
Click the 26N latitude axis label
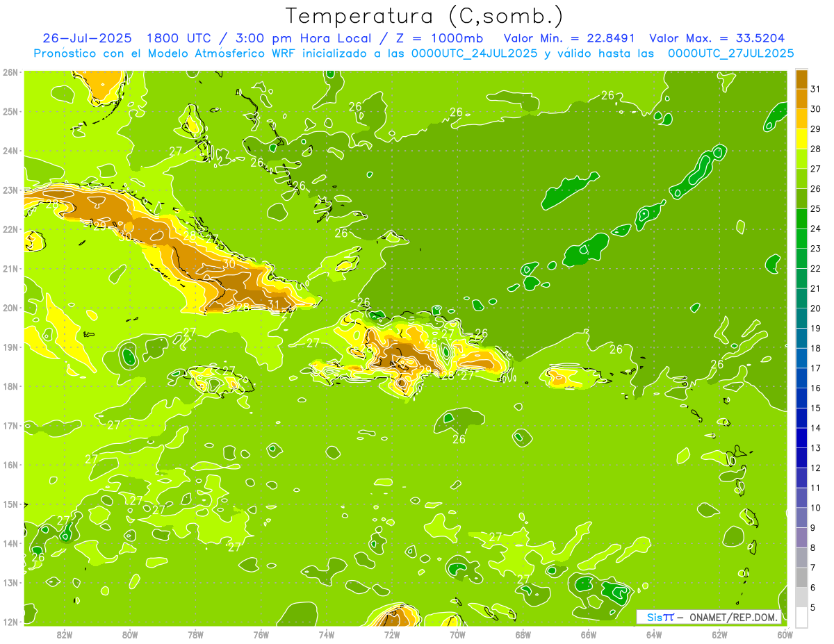[10, 72]
